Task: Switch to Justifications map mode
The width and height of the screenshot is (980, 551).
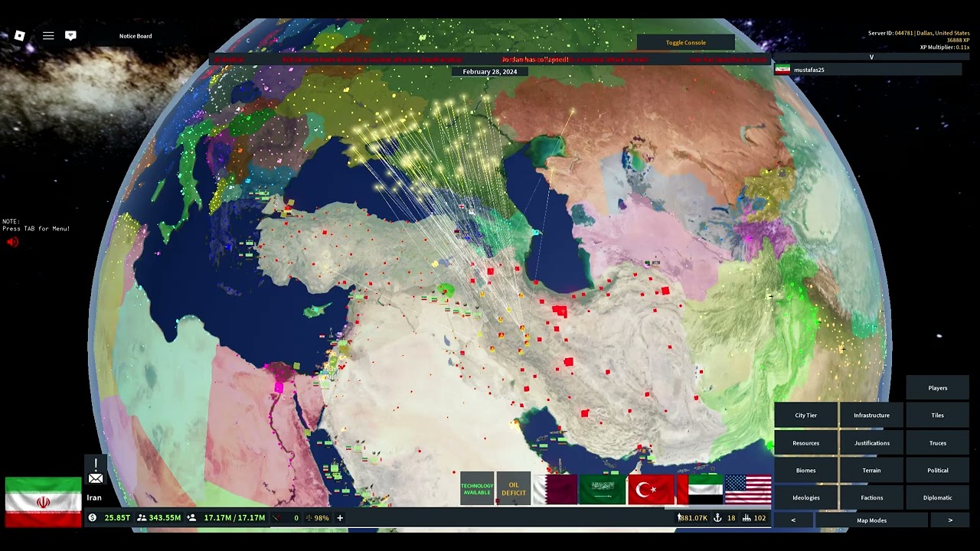Action: (872, 443)
